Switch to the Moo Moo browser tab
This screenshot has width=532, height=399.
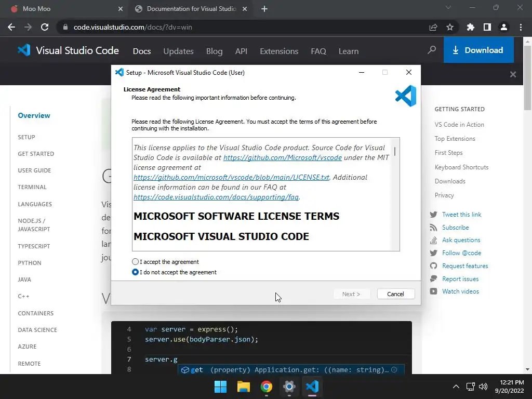[x=64, y=9]
